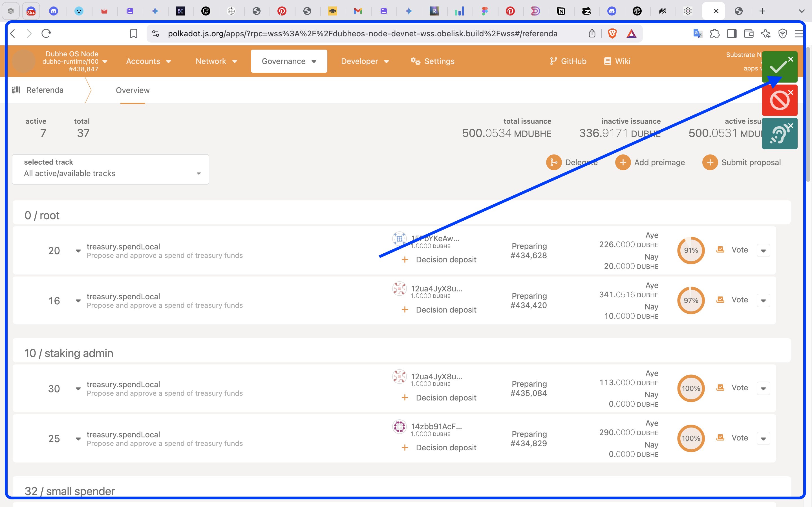
Task: Click the Delegate icon button
Action: (554, 163)
